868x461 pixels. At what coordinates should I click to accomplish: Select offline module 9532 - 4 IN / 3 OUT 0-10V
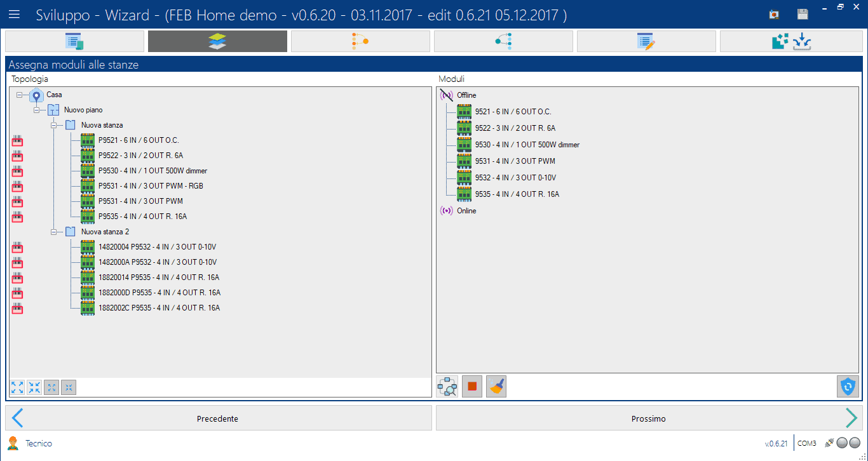click(x=515, y=178)
